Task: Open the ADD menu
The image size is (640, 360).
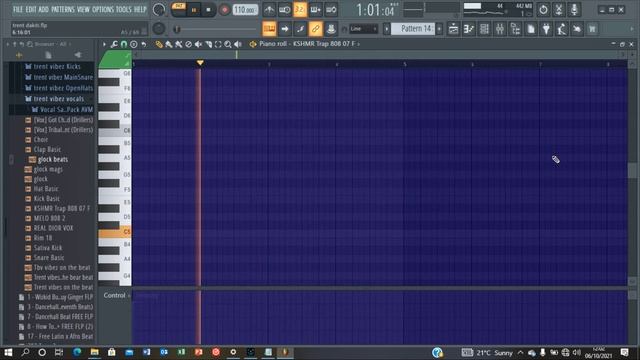Action: [43, 9]
